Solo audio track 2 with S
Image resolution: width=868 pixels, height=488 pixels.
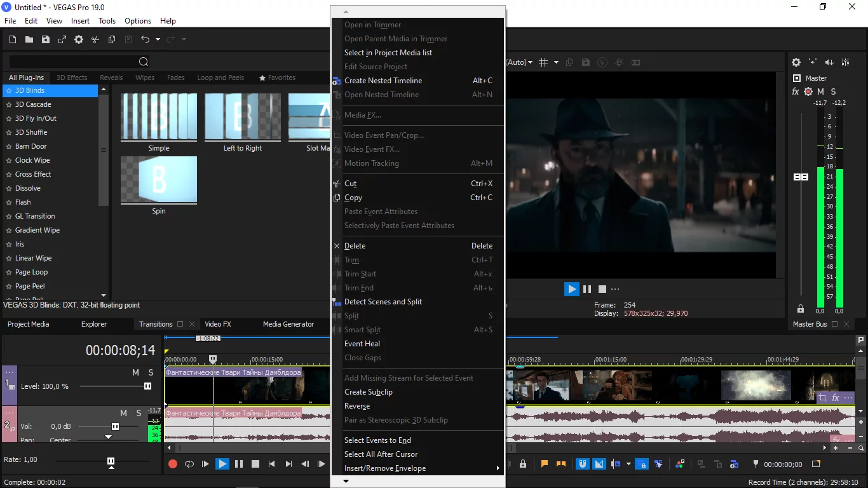[139, 413]
